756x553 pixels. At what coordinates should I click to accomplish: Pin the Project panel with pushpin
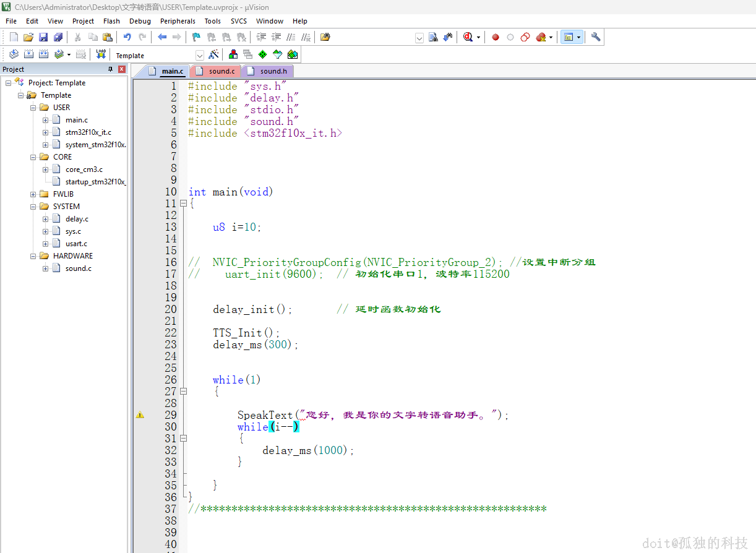pyautogui.click(x=111, y=69)
